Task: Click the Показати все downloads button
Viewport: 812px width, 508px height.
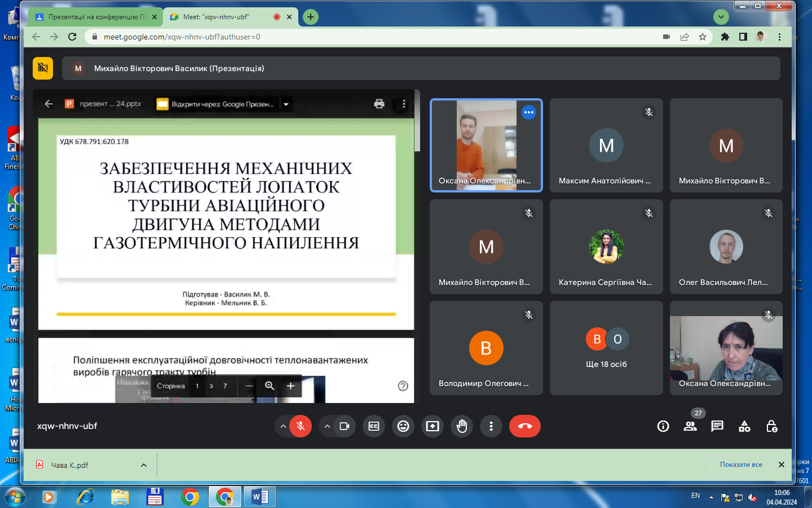Action: [740, 465]
